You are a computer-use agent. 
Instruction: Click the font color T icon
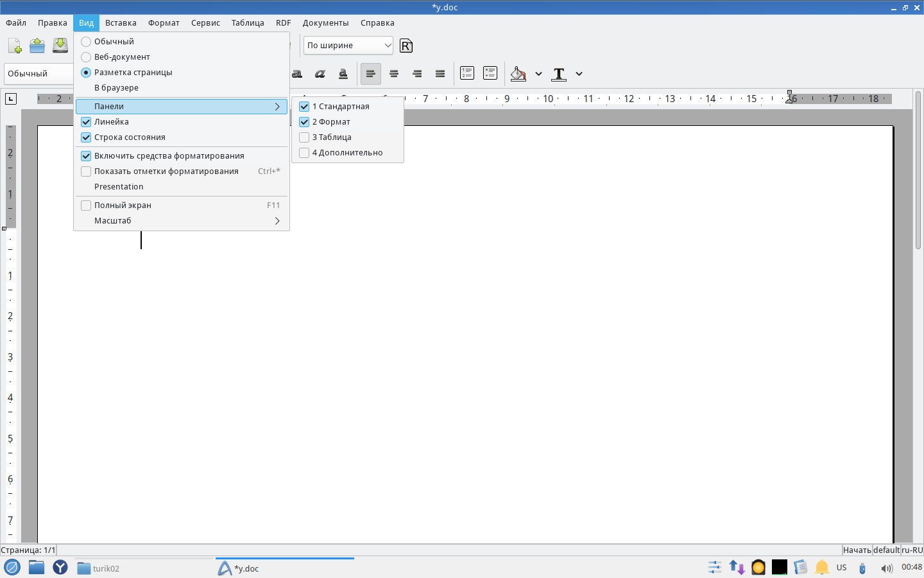coord(559,74)
